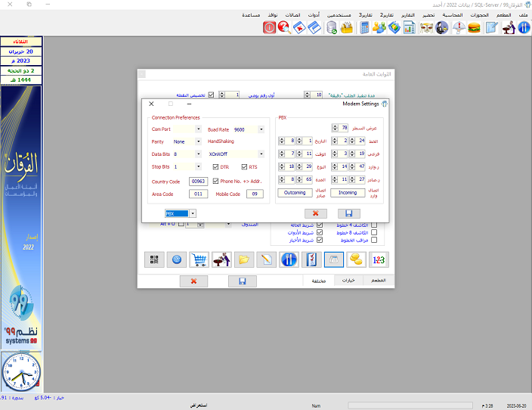The width and height of the screenshot is (532, 410).
Task: Click the Incoming button
Action: click(348, 193)
